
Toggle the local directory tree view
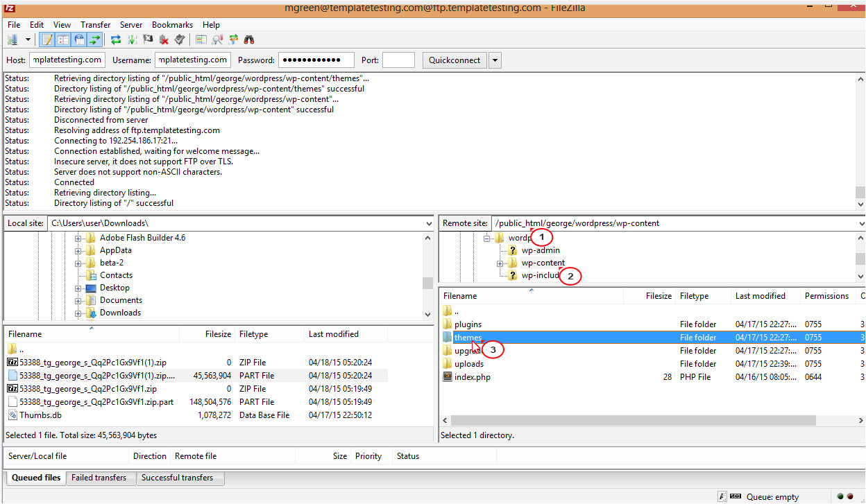click(62, 40)
